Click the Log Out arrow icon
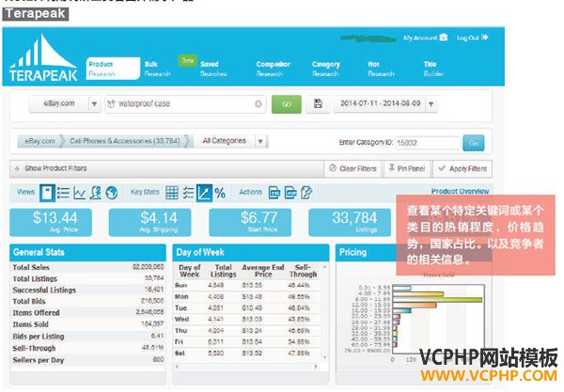Screen dimensions: 564x392 coord(485,38)
